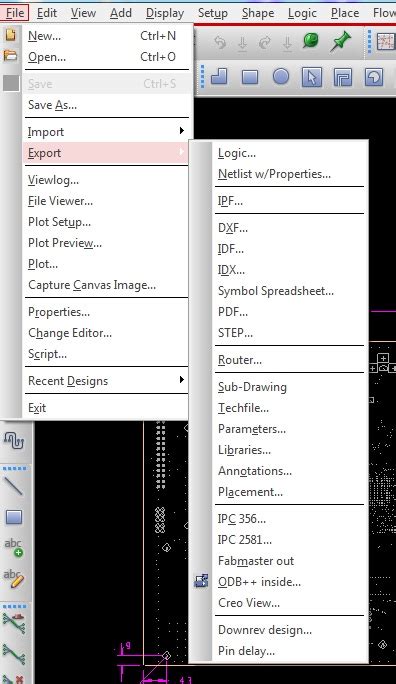Open the Shape menu in menu bar

[258, 13]
